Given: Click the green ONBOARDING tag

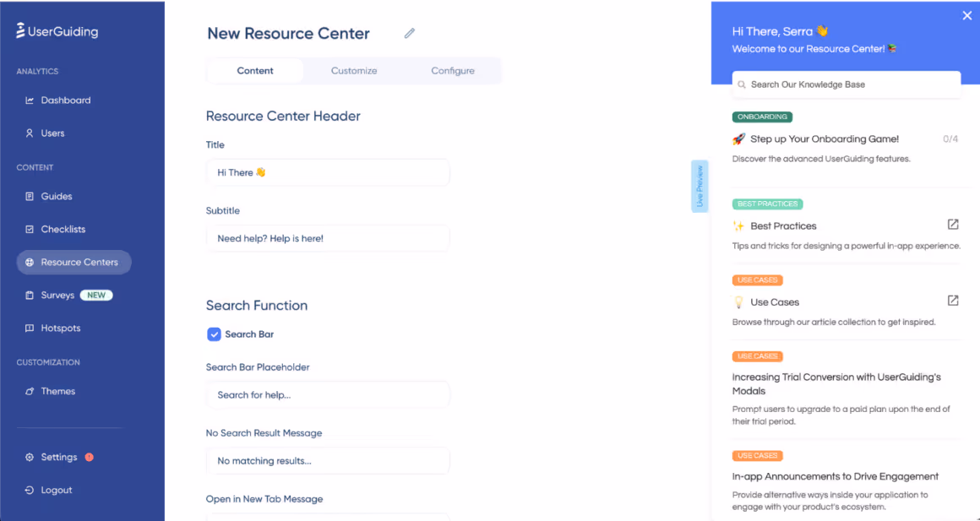Looking at the screenshot, I should click(x=762, y=117).
